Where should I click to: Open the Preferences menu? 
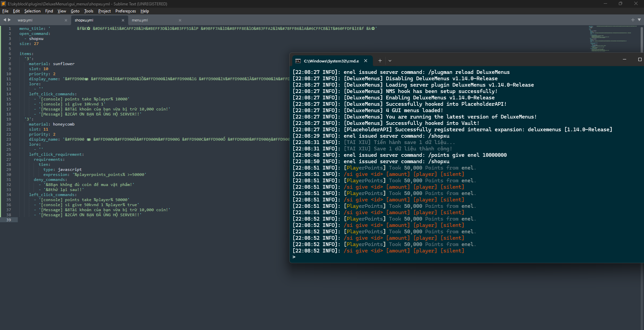click(126, 11)
